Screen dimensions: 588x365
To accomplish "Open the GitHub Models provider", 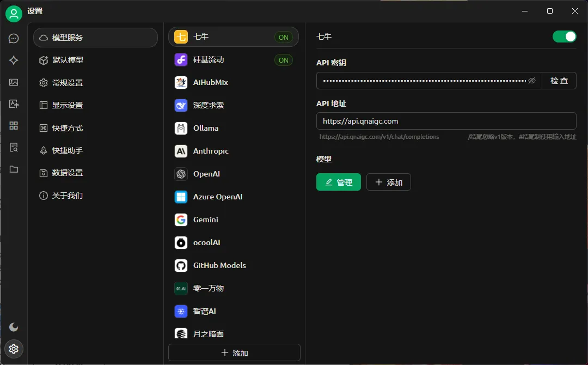I will click(x=234, y=266).
